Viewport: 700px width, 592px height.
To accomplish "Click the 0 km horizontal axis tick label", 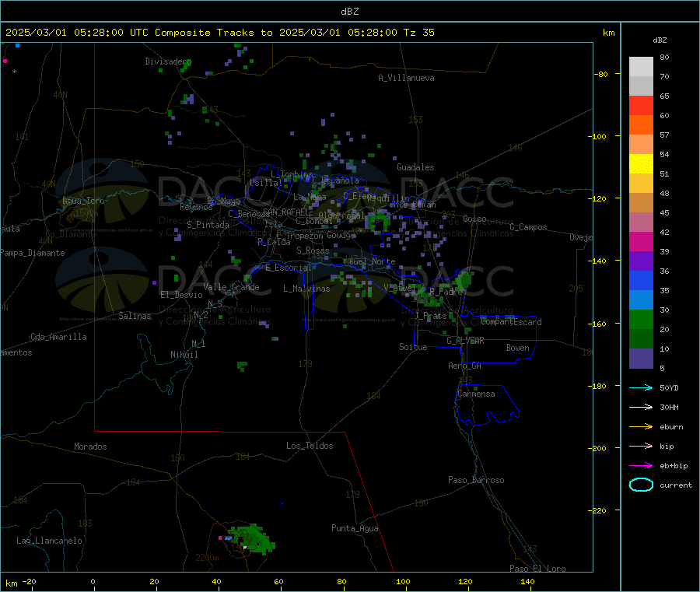I will tap(93, 581).
